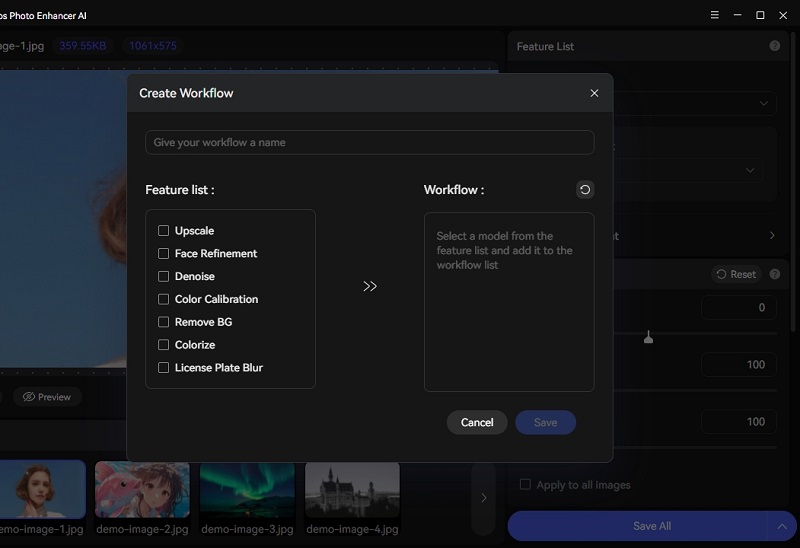Enable the Face Refinement checkbox
Image resolution: width=800 pixels, height=548 pixels.
point(163,254)
